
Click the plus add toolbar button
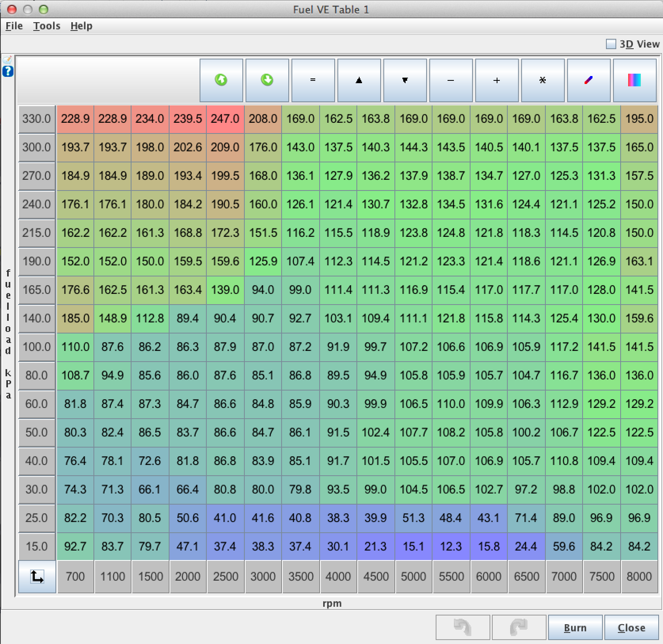pyautogui.click(x=497, y=80)
